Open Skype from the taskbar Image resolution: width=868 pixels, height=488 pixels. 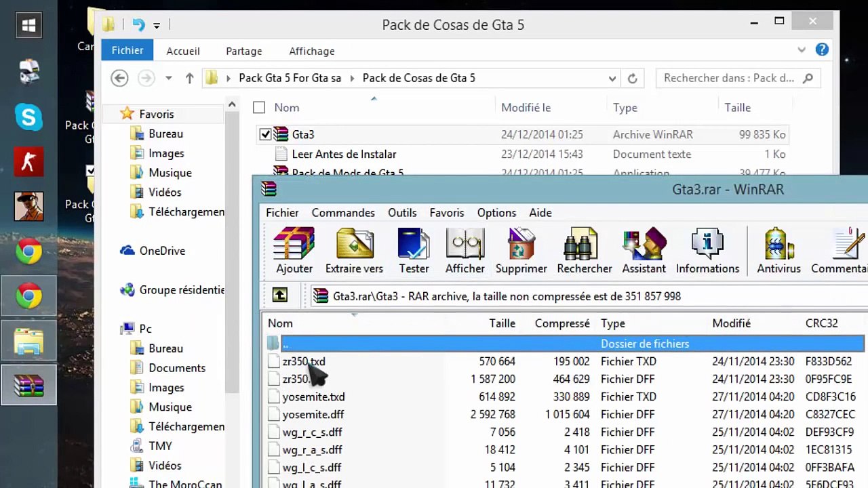pyautogui.click(x=28, y=118)
